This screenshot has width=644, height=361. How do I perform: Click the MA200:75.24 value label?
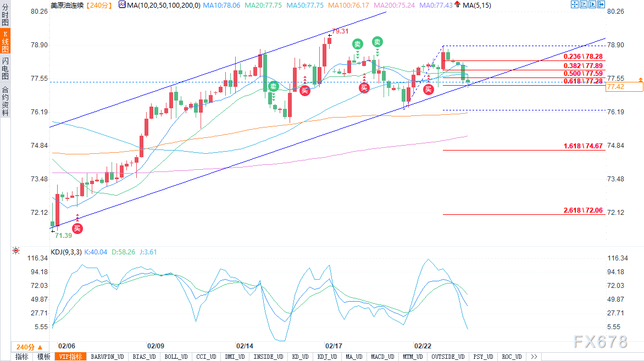click(394, 5)
